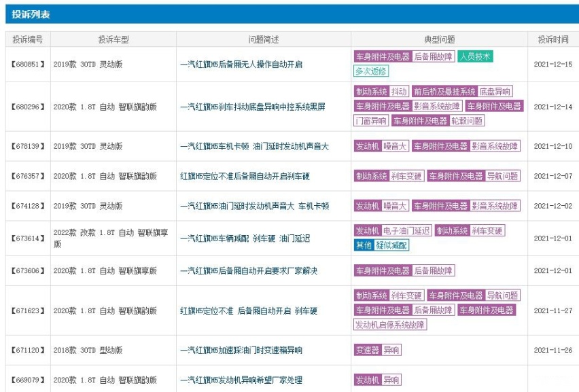Click model 2018款 30TD 型动版

point(88,351)
